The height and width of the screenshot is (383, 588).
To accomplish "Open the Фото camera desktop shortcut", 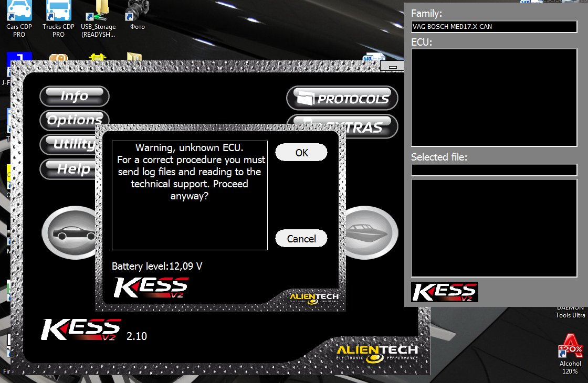I will pyautogui.click(x=137, y=16).
